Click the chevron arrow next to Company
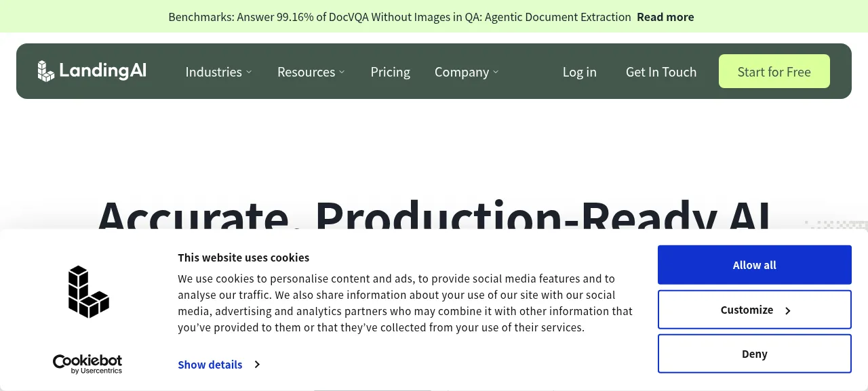 (x=496, y=72)
